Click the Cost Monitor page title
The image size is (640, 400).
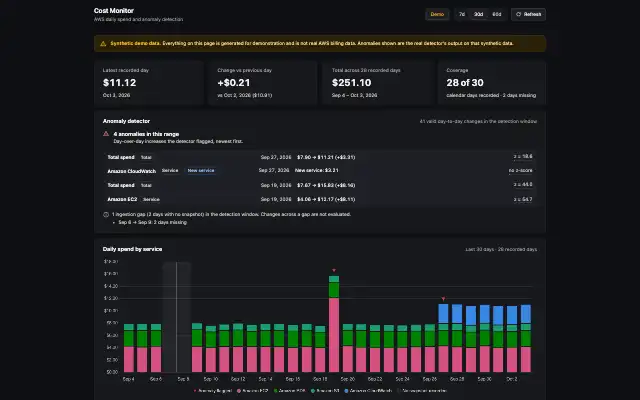coord(114,11)
